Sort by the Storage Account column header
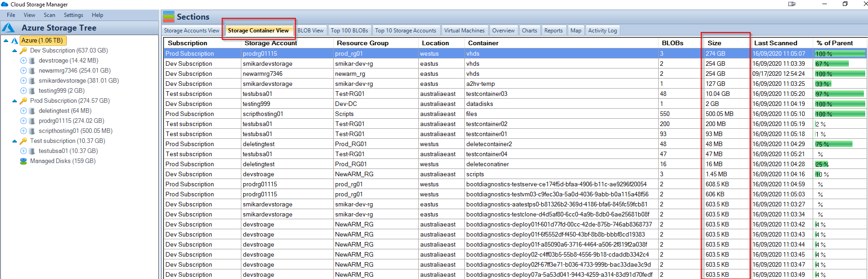Image resolution: width=868 pixels, height=279 pixels. point(287,43)
